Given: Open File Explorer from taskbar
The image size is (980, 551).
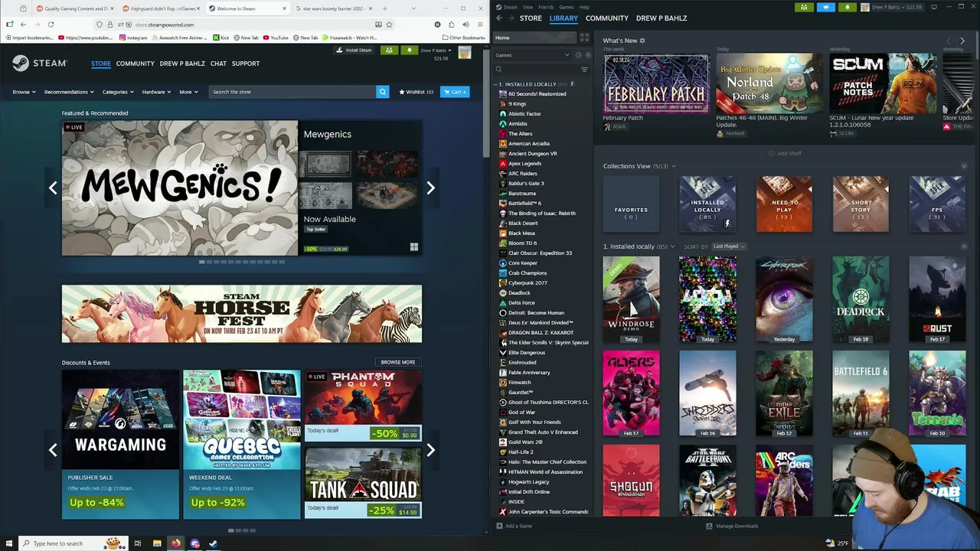Looking at the screenshot, I should 157,543.
